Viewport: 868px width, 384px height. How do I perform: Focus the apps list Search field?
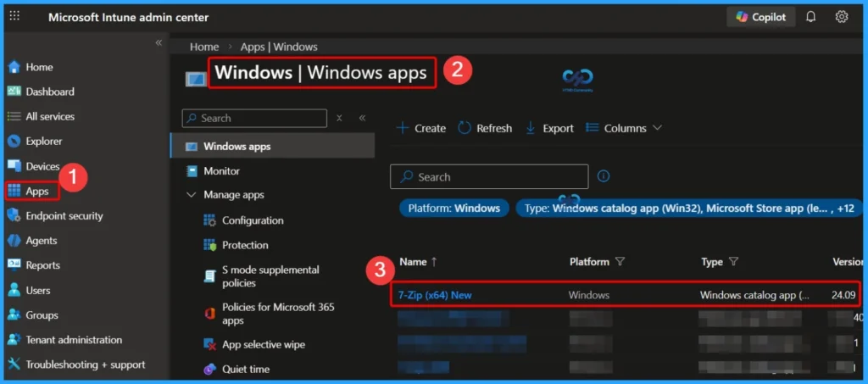point(489,177)
